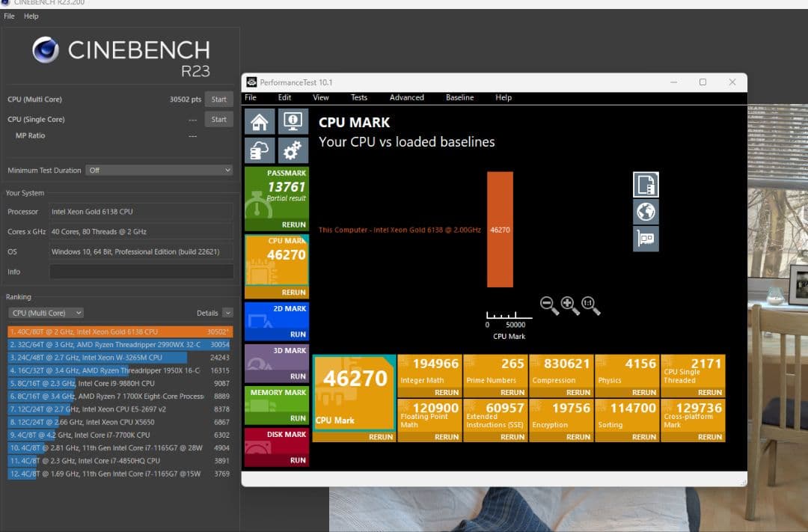808x532 pixels.
Task: Click the Info text field
Action: tap(141, 272)
